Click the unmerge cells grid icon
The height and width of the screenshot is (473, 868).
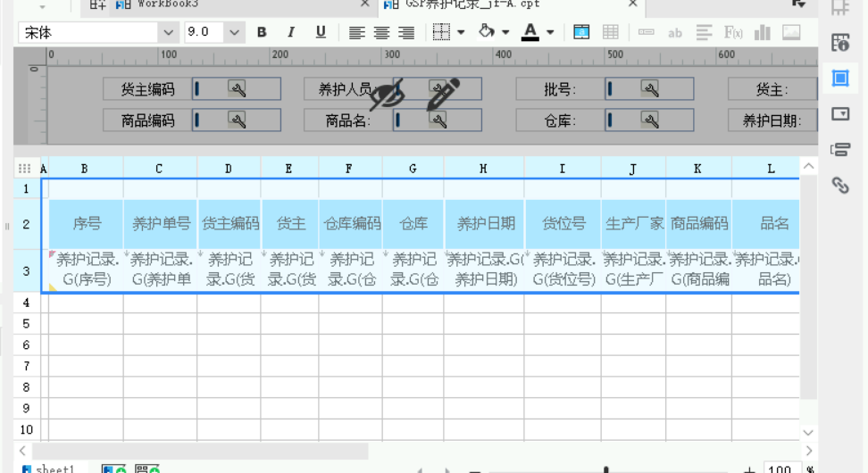(611, 32)
